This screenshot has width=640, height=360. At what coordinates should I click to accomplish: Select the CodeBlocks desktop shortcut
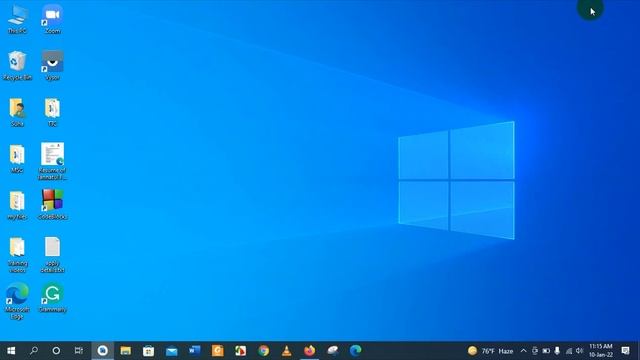52,205
